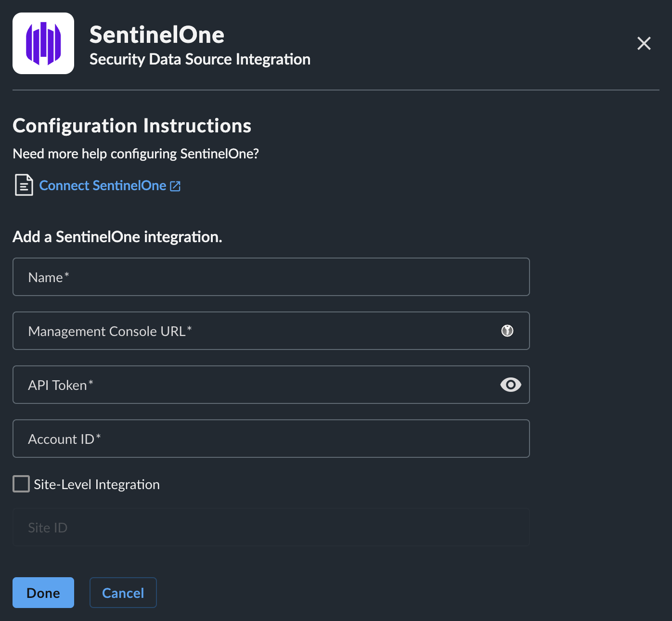Enable the Site-Level Integration checkbox
The height and width of the screenshot is (621, 672).
(x=21, y=484)
